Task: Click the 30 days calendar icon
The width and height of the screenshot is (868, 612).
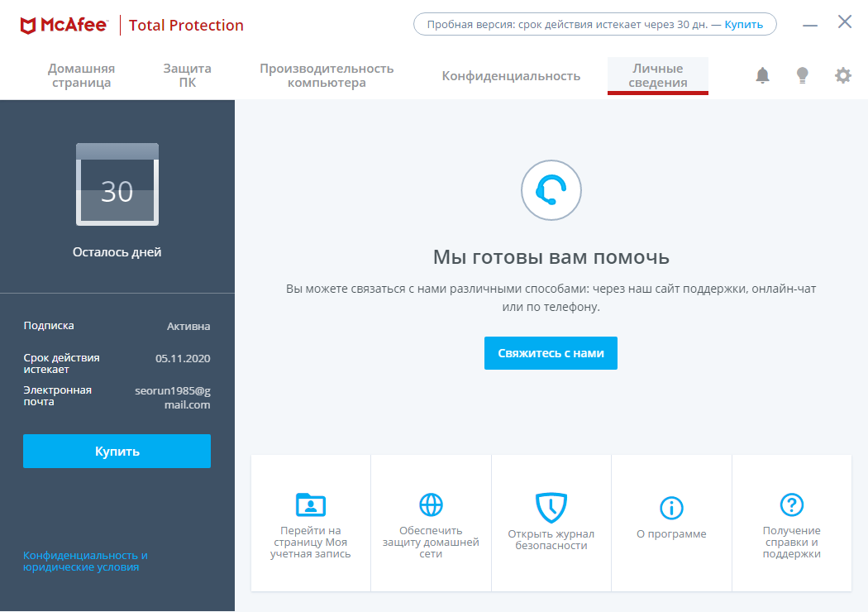Action: pos(117,184)
